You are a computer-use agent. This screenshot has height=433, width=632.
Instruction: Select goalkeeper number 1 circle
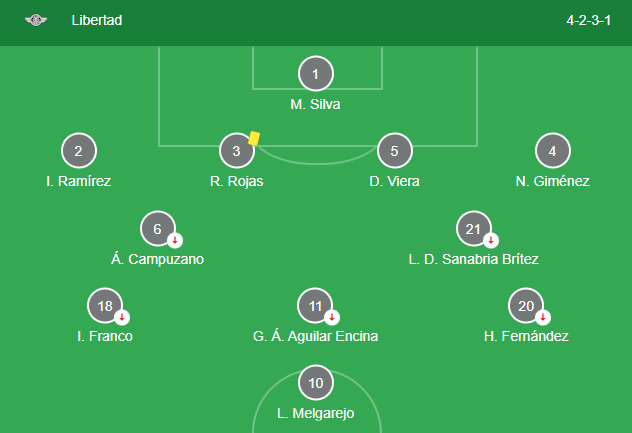[x=316, y=74]
